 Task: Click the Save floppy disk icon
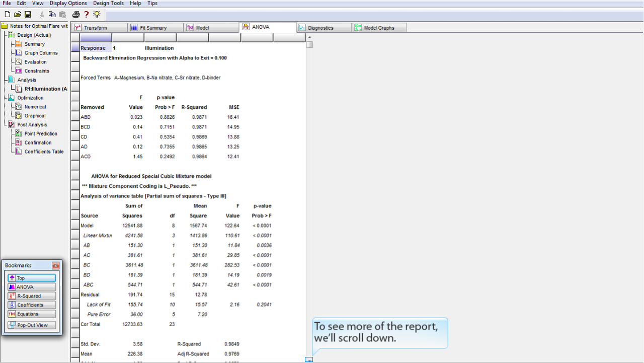pos(28,15)
